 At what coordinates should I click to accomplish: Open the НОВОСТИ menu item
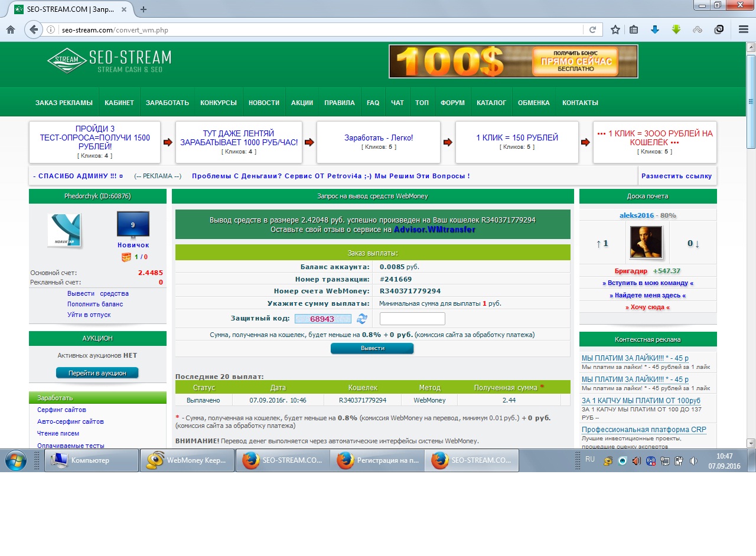pos(264,103)
